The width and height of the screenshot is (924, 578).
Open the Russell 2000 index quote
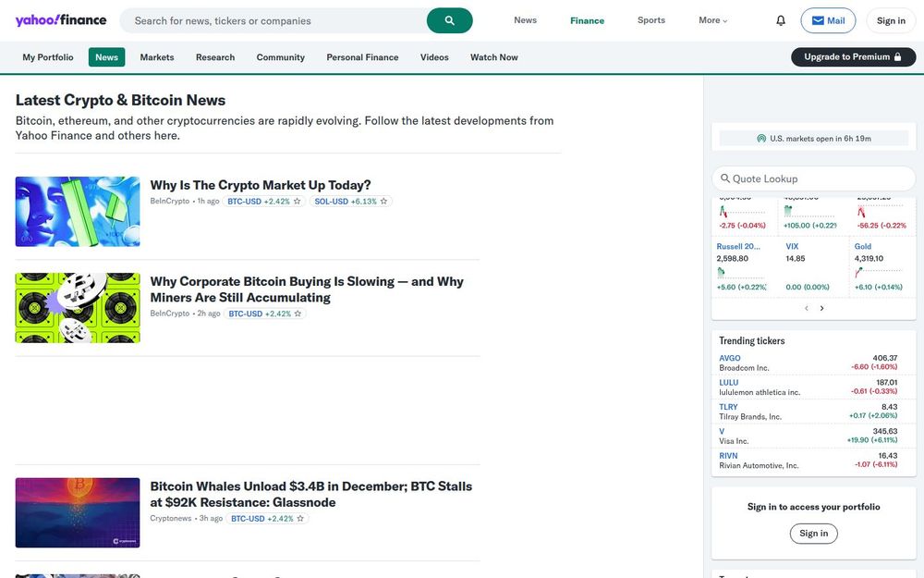pos(738,247)
